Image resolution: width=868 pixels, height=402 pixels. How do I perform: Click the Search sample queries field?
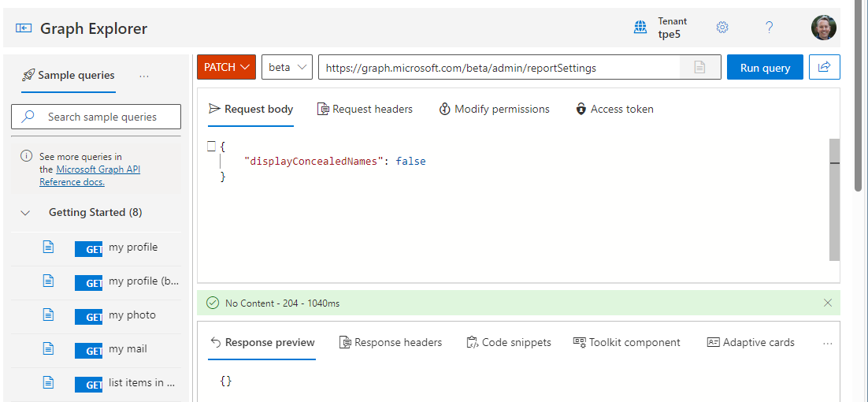(102, 117)
